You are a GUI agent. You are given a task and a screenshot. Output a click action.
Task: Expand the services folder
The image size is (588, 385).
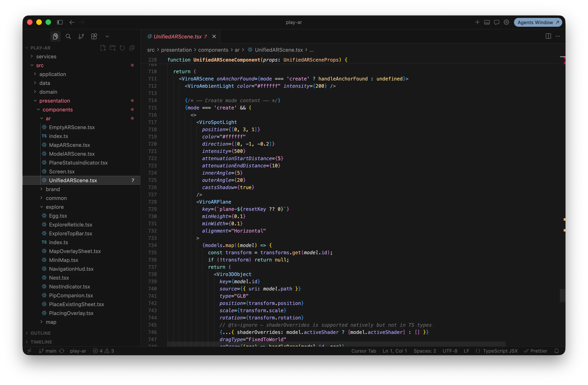(81, 56)
